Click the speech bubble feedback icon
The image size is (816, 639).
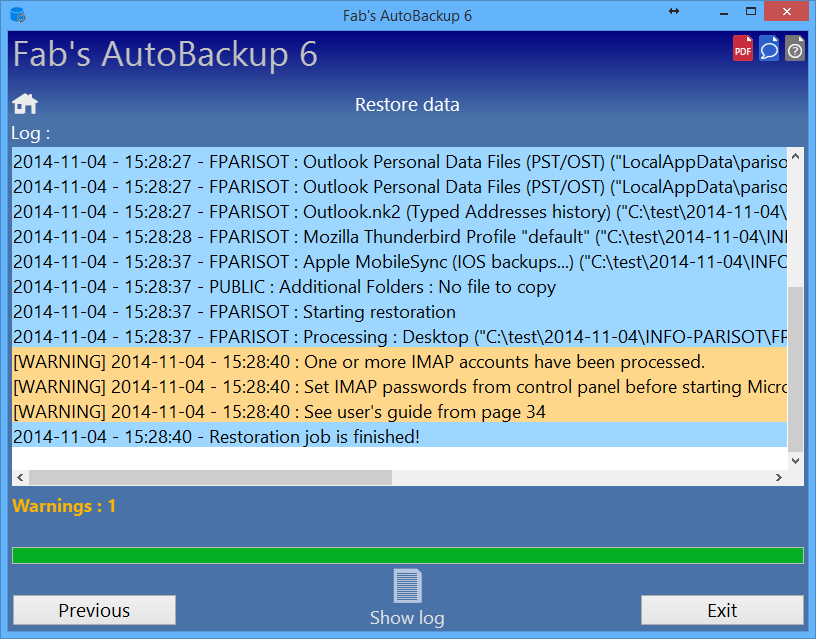click(x=769, y=48)
